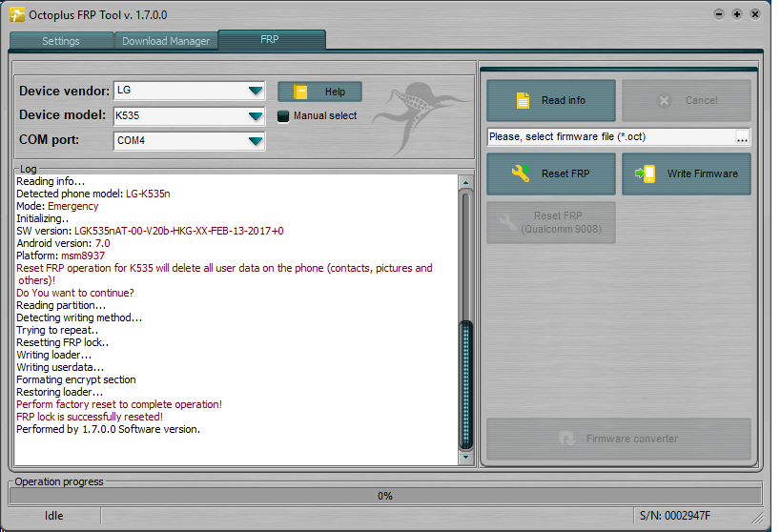The width and height of the screenshot is (781, 532).
Task: Click the Read info button
Action: pyautogui.click(x=551, y=101)
